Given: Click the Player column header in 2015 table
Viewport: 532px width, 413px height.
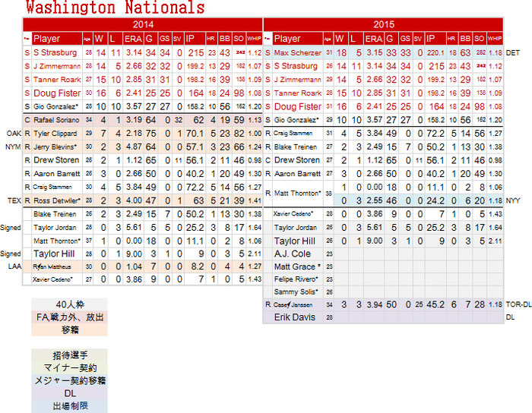Looking at the screenshot, I should (x=298, y=39).
